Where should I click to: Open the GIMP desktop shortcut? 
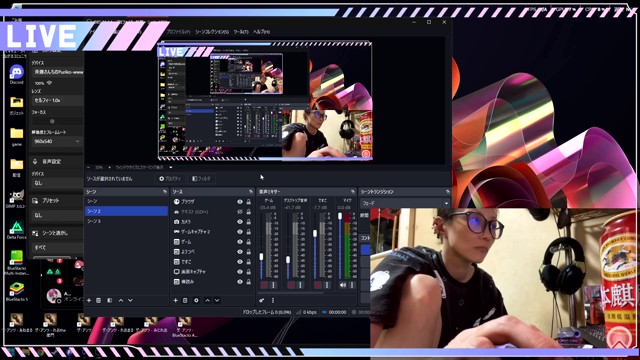click(x=16, y=199)
